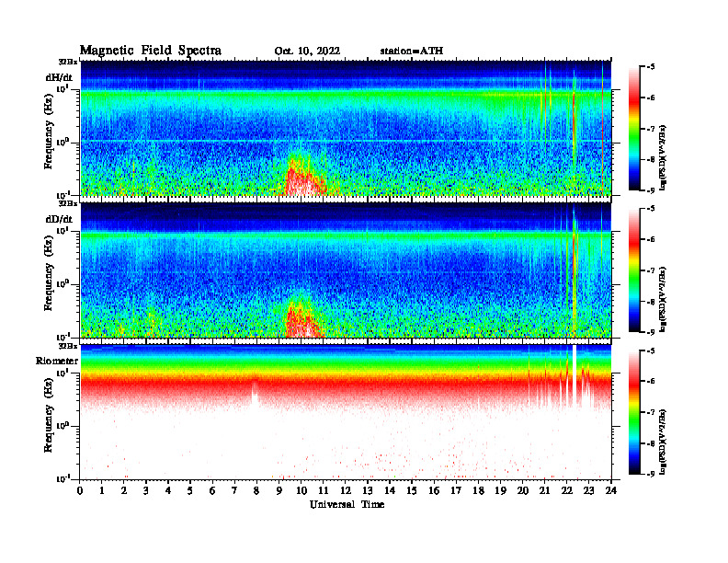Click the Universal Time tick label "21"

pos(544,490)
